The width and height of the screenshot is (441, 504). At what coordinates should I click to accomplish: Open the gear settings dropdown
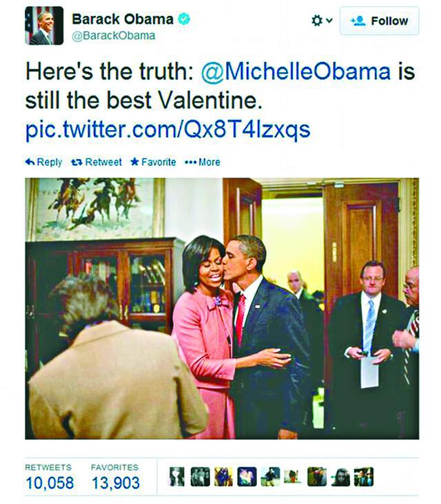click(321, 21)
